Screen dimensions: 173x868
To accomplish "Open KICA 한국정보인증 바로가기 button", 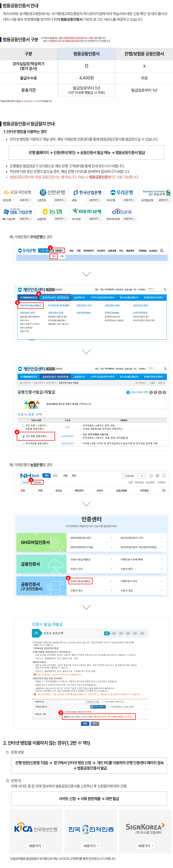I will 36,846.
